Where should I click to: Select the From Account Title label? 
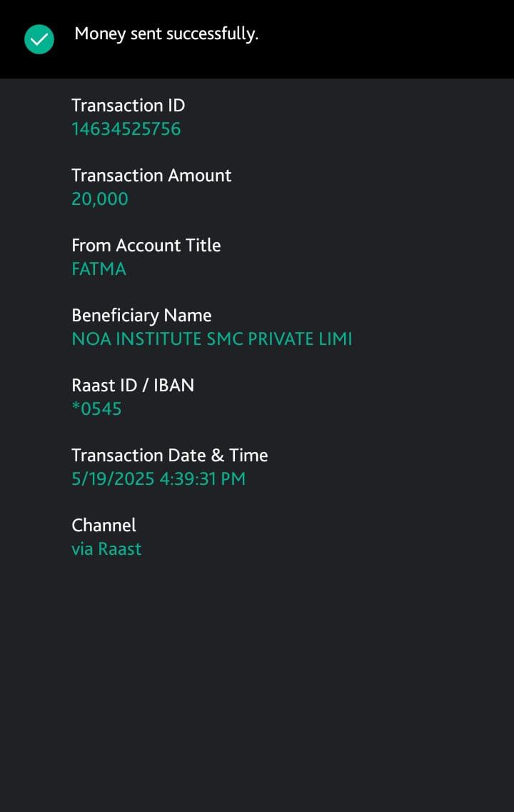click(x=146, y=245)
